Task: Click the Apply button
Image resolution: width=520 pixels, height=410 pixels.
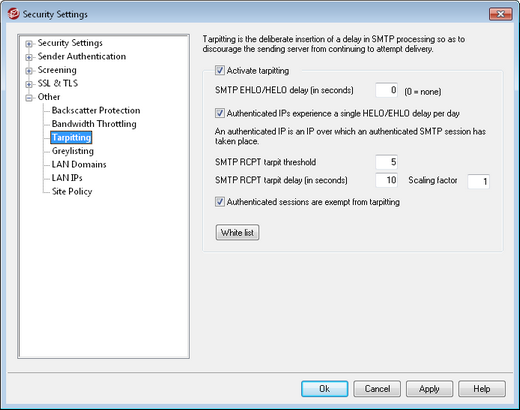Action: [429, 389]
